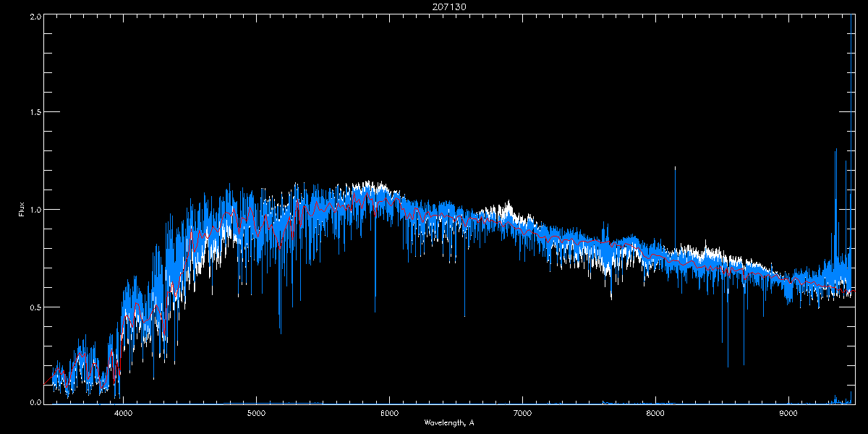868x434 pixels.
Task: Select the 4000 x-axis tick label
Action: click(123, 413)
